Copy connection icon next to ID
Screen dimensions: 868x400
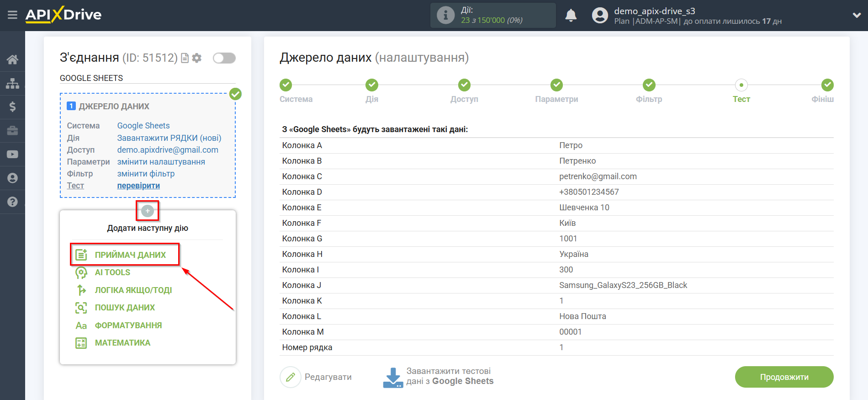click(185, 58)
